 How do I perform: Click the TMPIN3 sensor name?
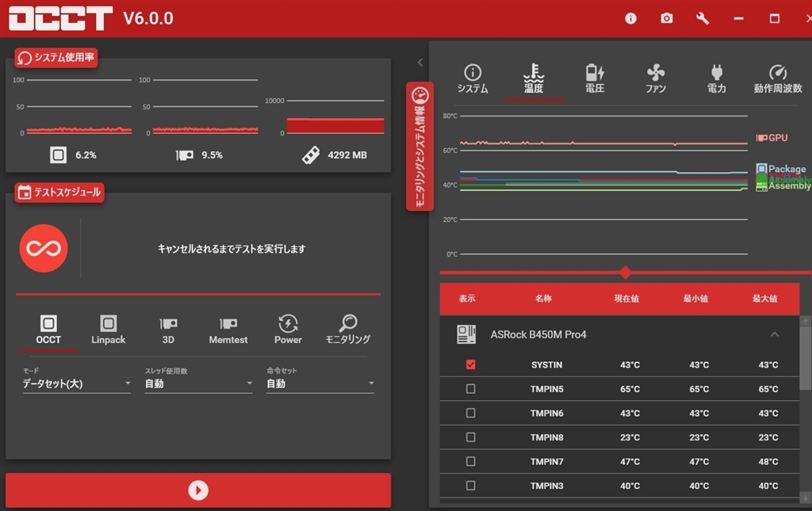(547, 486)
